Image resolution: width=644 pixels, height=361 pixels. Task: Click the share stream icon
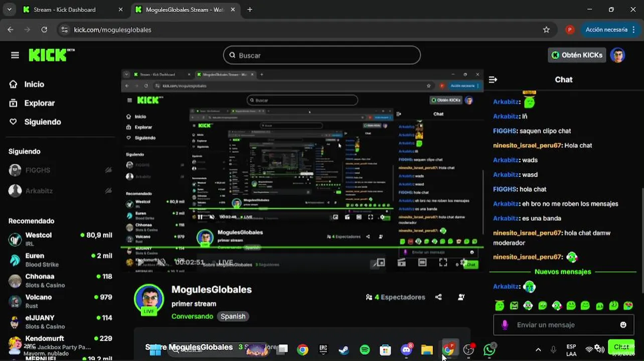tap(438, 297)
